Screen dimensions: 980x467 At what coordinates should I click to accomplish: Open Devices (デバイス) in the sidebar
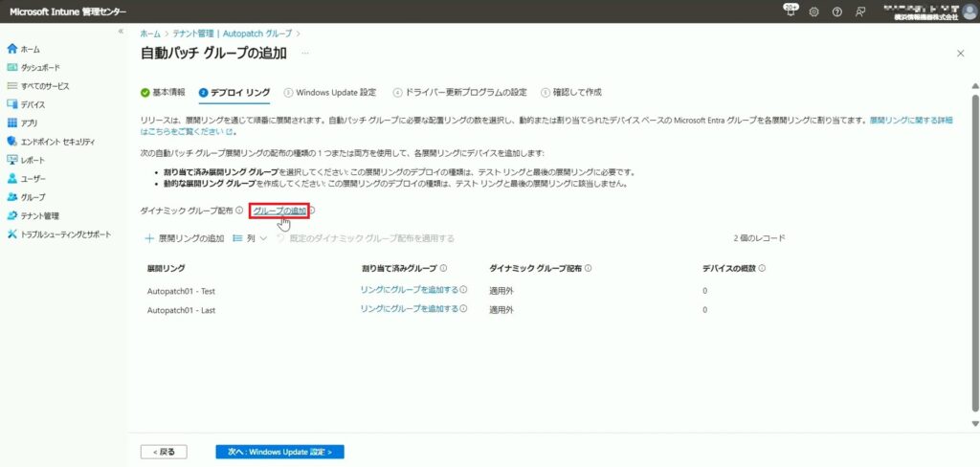pyautogui.click(x=26, y=104)
